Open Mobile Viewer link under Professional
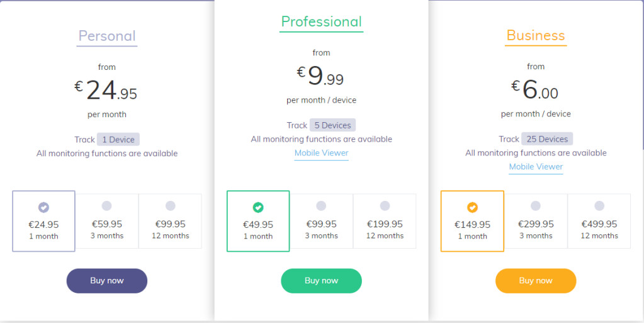644x323 pixels. click(x=321, y=153)
